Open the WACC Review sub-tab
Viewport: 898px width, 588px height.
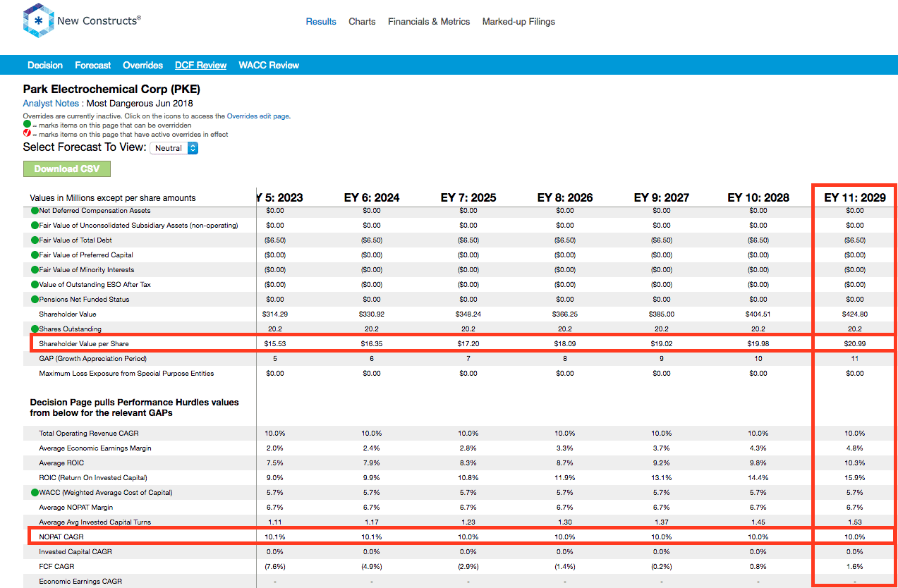click(269, 65)
